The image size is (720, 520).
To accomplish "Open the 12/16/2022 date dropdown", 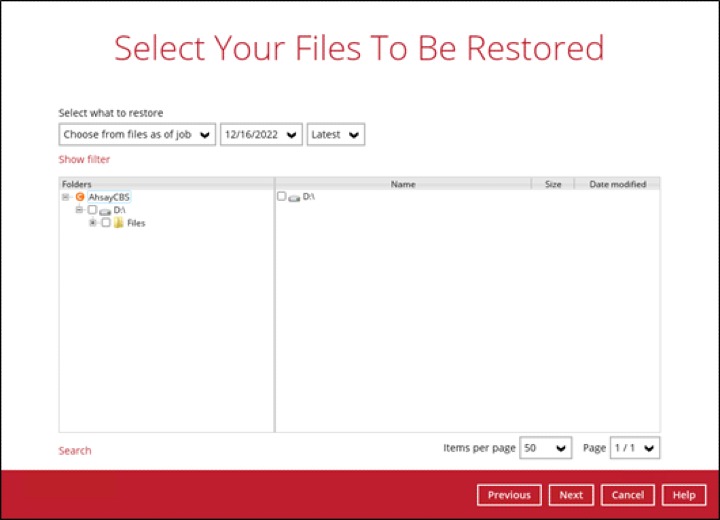I will coord(261,135).
